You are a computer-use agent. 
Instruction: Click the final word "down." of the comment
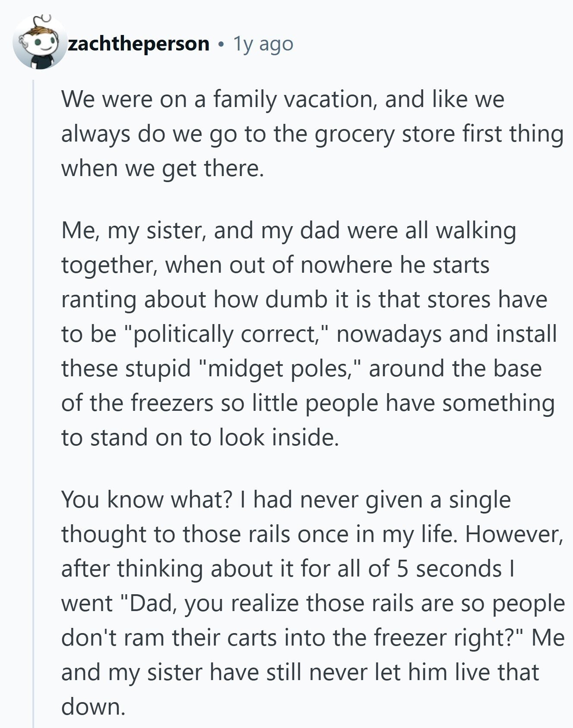93,707
